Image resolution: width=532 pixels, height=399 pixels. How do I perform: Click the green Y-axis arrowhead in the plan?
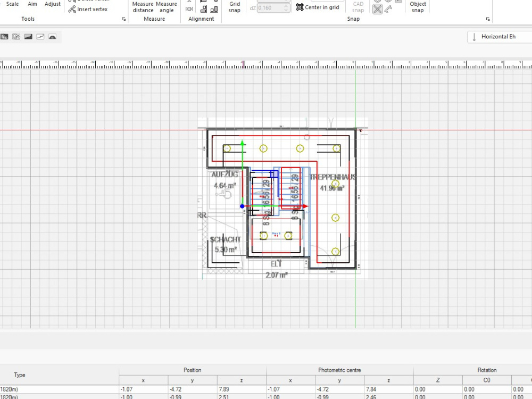click(x=242, y=143)
